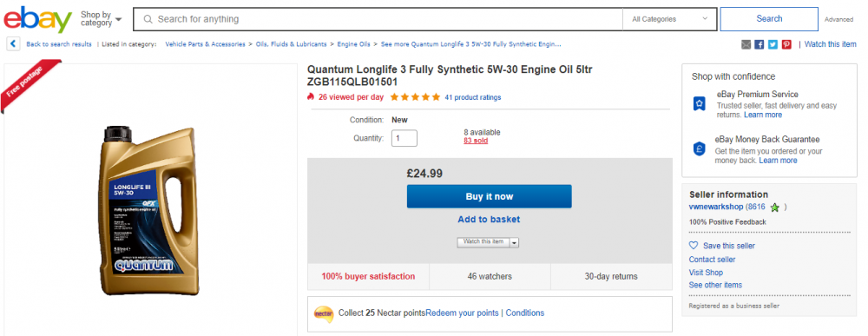
Task: Click the five-star product rating
Action: 415,97
